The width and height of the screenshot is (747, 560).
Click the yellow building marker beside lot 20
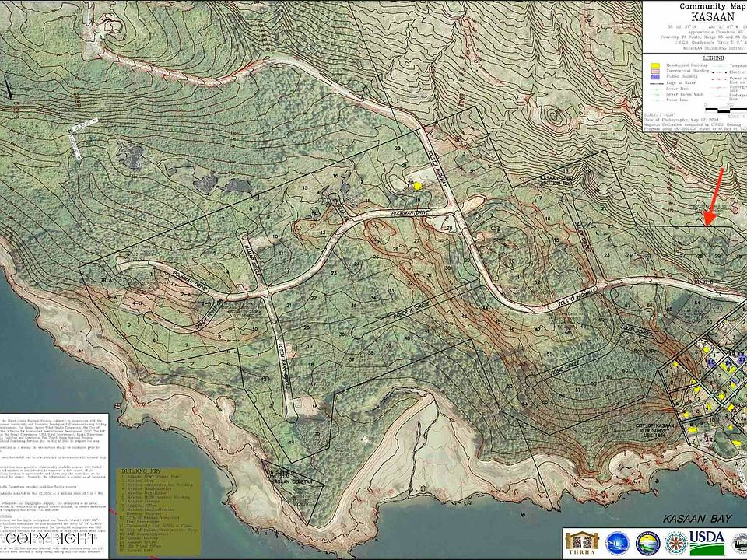tap(418, 186)
